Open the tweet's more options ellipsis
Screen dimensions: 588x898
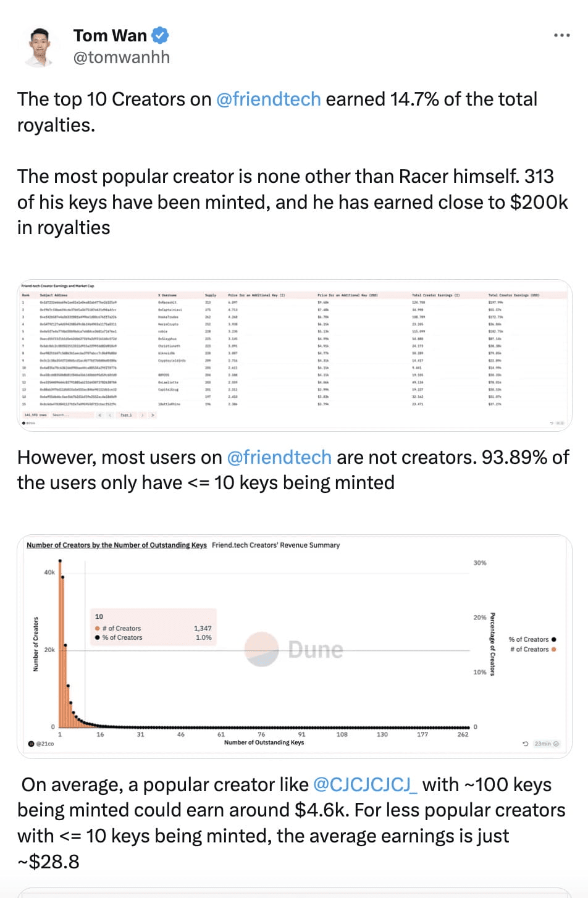[561, 35]
